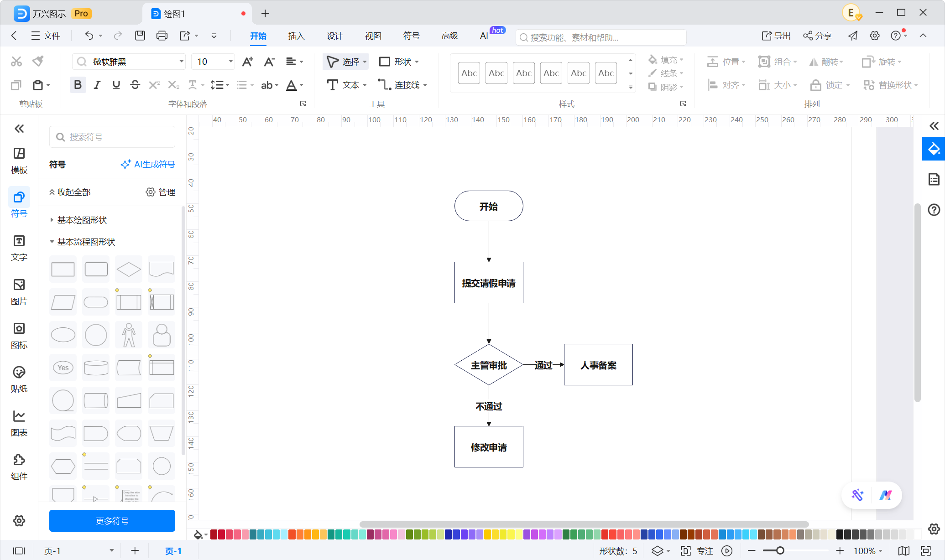Start presentation play mode in status bar

[x=727, y=551]
